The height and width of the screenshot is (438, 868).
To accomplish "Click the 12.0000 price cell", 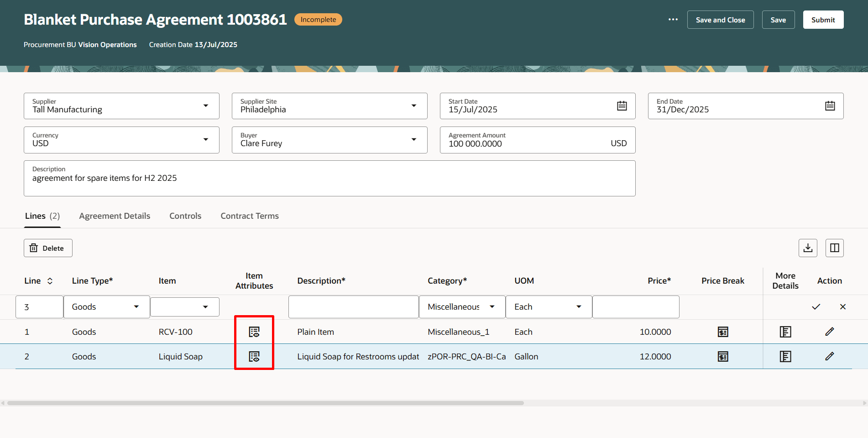I will (x=655, y=357).
